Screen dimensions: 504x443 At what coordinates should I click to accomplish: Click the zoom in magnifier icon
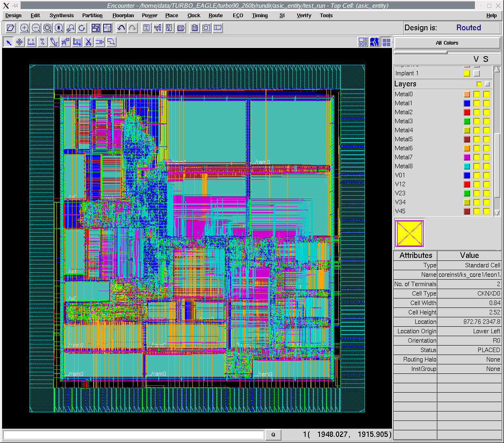(x=25, y=28)
